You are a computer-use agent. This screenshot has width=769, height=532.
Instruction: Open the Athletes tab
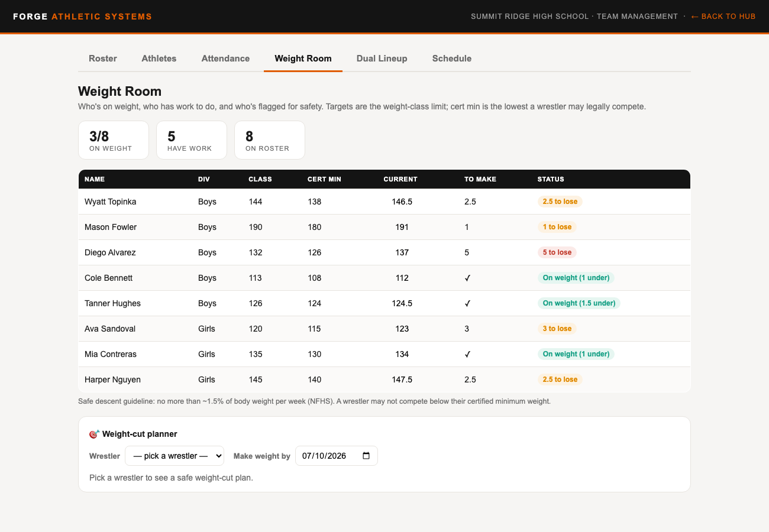point(159,59)
